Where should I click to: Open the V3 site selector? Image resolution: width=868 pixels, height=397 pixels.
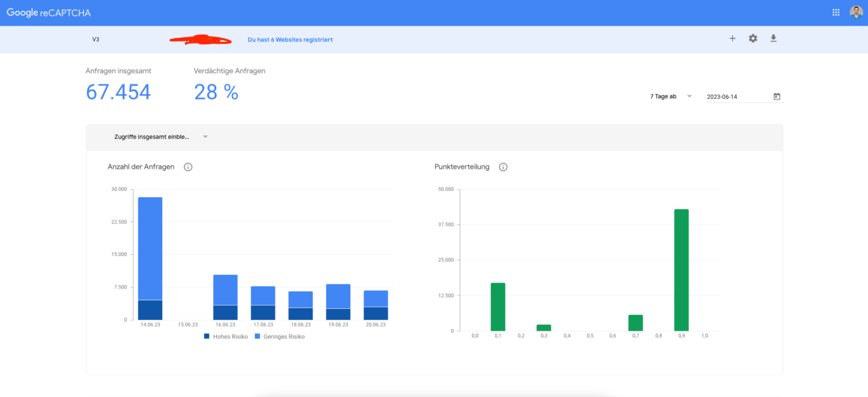pyautogui.click(x=96, y=39)
